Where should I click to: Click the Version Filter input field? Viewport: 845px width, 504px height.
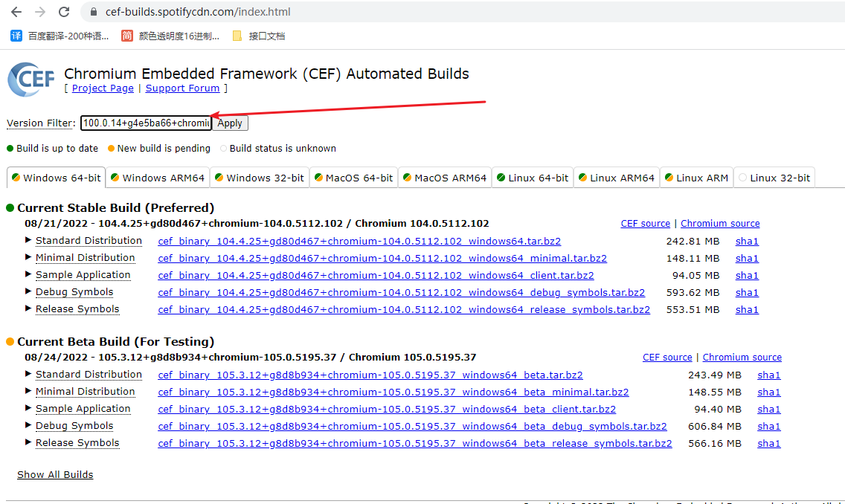tap(146, 123)
